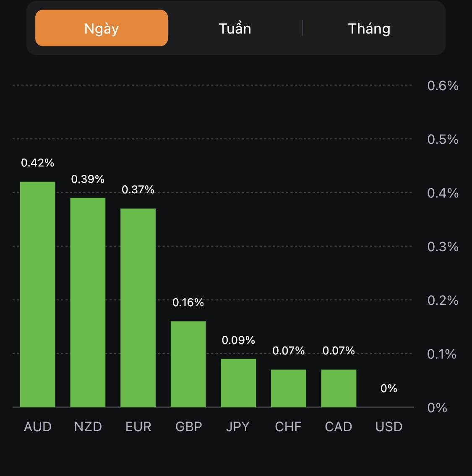Click the CHF currency label
Screen dimensions: 472x476
pyautogui.click(x=288, y=427)
